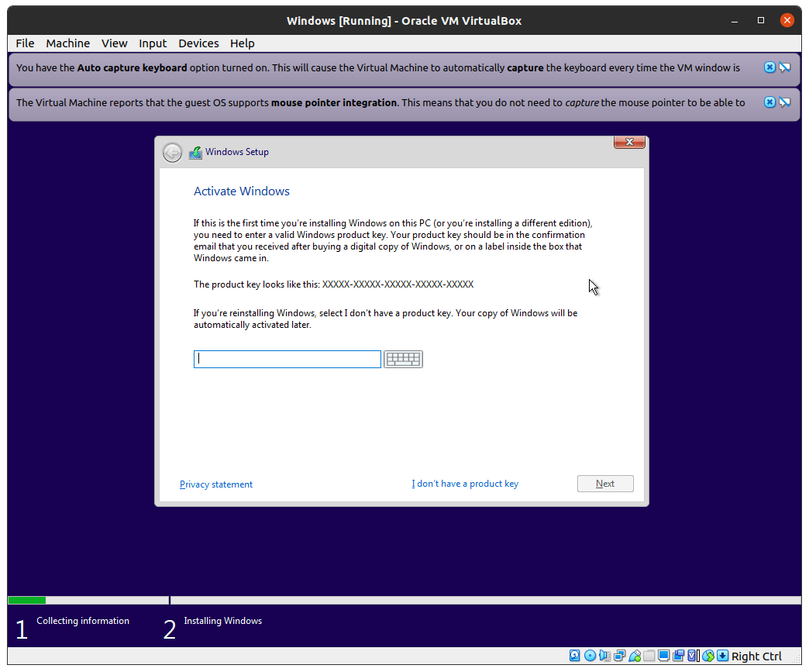The height and width of the screenshot is (672, 809).
Task: Click the USB devices status icon
Action: (x=634, y=656)
